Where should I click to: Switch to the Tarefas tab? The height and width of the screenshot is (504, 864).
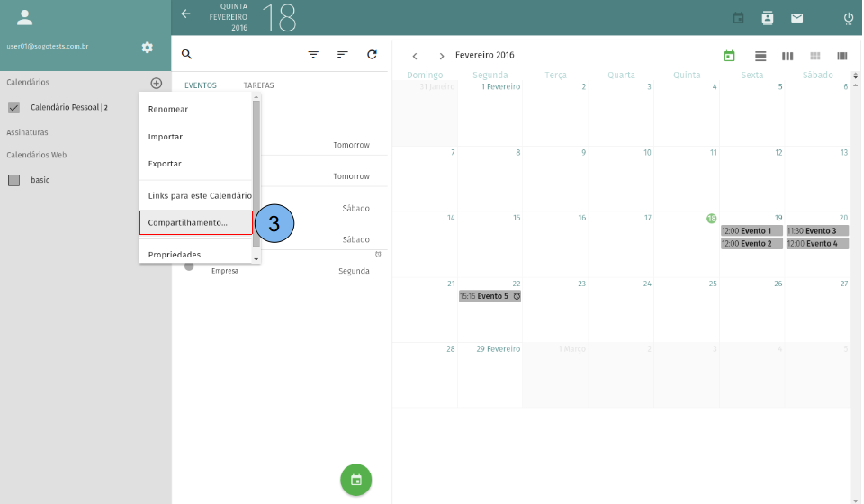(x=258, y=85)
